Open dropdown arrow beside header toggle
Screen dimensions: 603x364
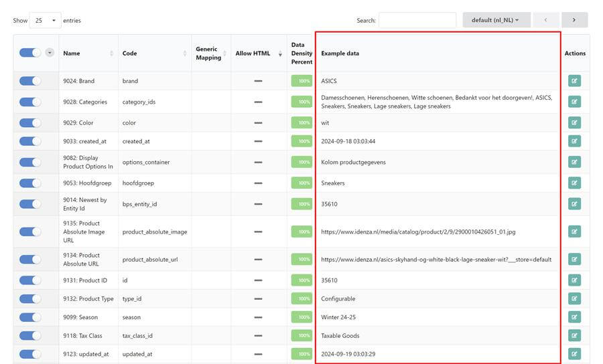50,53
